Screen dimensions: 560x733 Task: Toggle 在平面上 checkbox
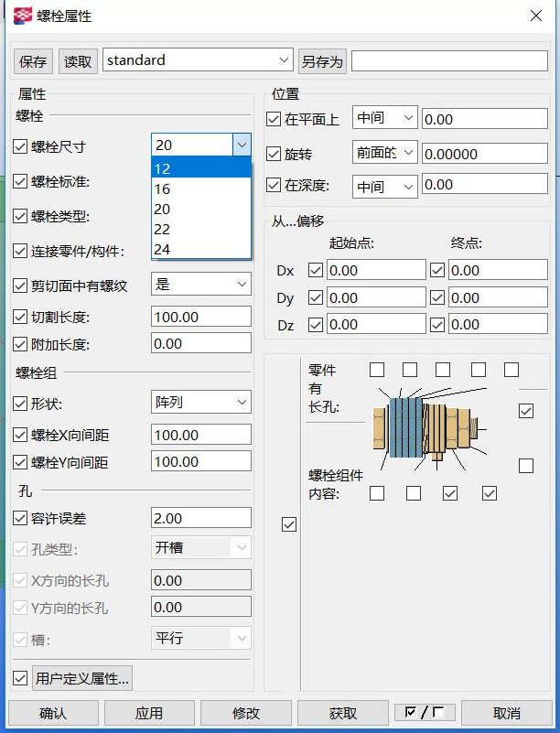pos(273,119)
